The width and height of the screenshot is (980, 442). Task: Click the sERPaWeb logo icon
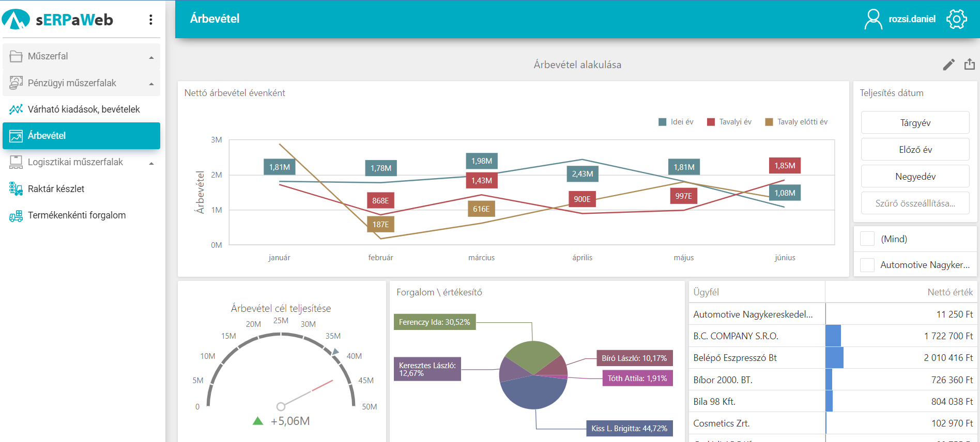click(16, 20)
